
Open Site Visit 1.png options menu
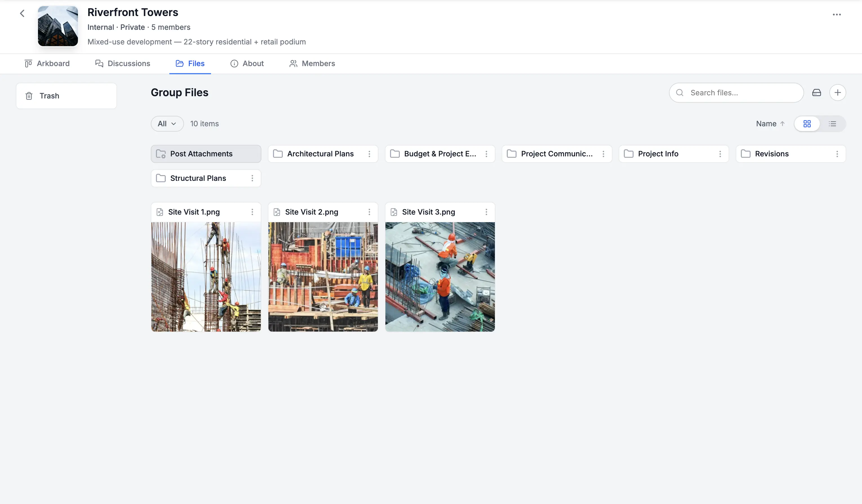pos(252,212)
